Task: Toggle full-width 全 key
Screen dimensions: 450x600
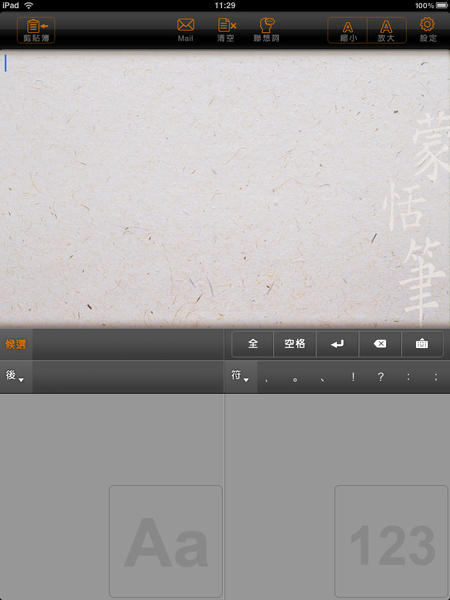Action: (253, 344)
